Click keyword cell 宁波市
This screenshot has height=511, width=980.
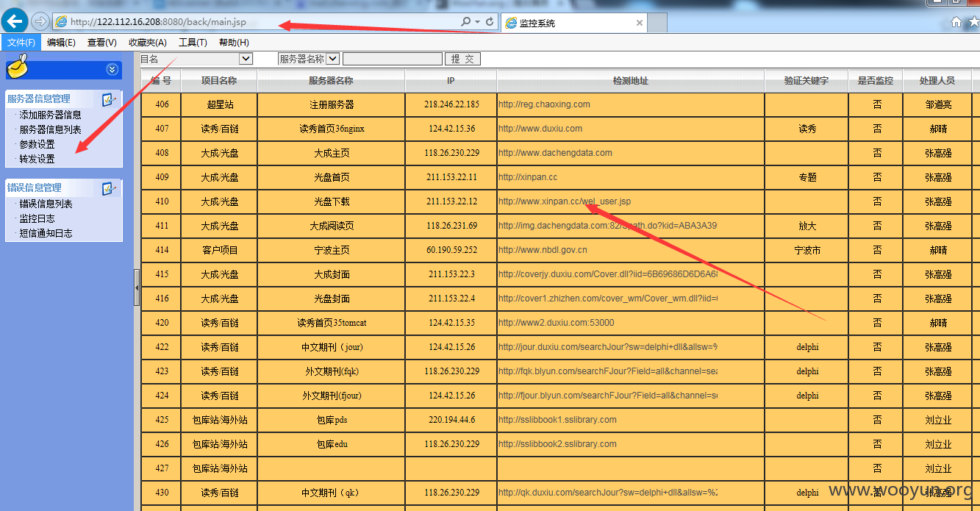807,250
